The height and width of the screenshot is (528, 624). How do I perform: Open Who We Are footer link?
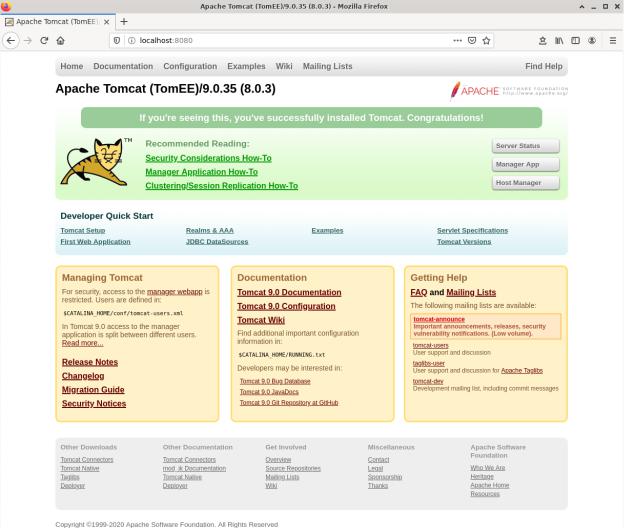488,468
